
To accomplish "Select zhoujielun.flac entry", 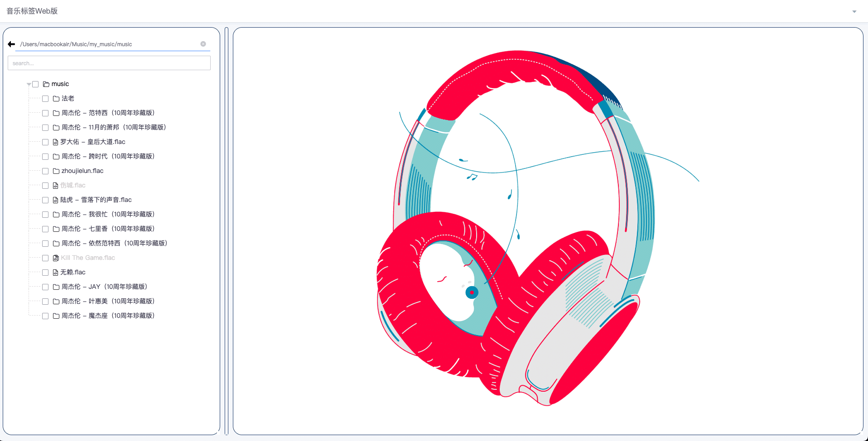I will click(x=82, y=171).
